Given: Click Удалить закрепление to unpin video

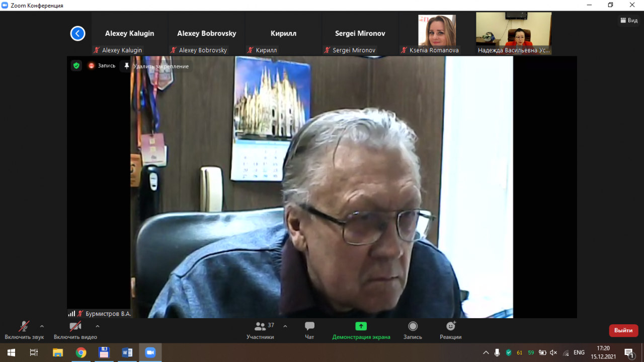Looking at the screenshot, I should click(156, 66).
